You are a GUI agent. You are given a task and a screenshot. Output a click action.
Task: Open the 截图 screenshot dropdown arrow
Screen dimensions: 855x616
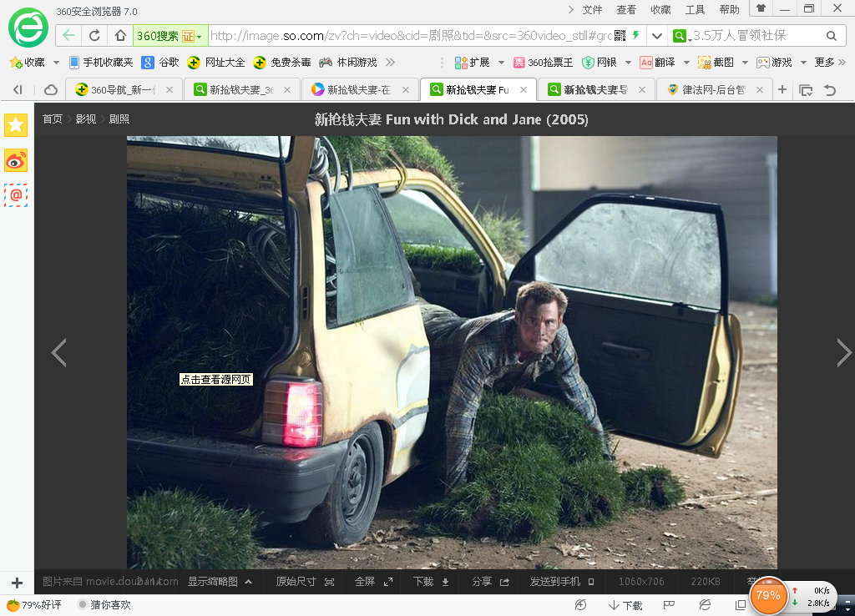tap(745, 63)
